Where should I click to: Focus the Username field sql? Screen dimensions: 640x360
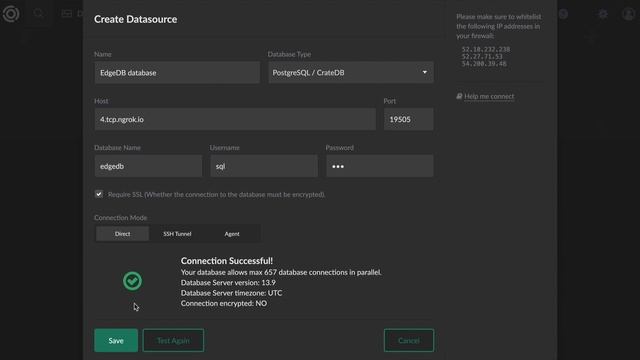pyautogui.click(x=264, y=166)
